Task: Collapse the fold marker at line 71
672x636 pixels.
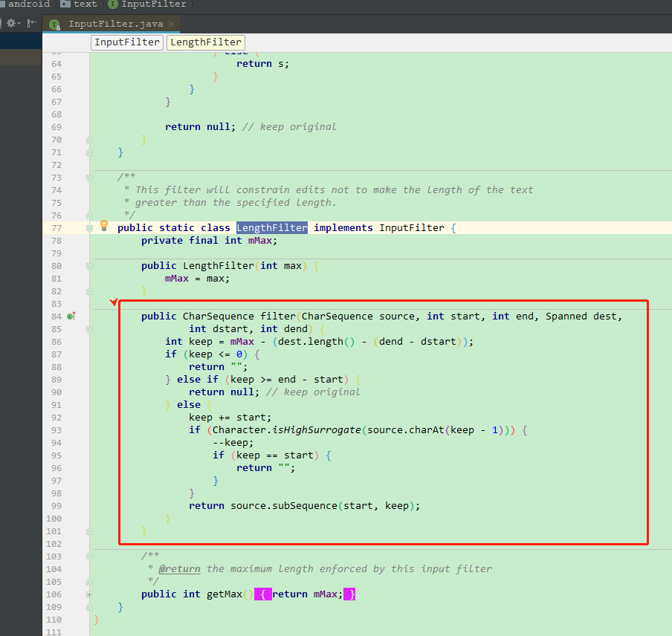Action: point(89,152)
